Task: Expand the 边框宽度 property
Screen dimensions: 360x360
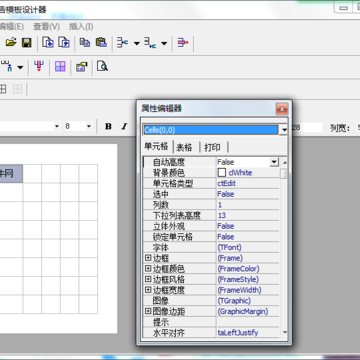Action: click(x=148, y=290)
